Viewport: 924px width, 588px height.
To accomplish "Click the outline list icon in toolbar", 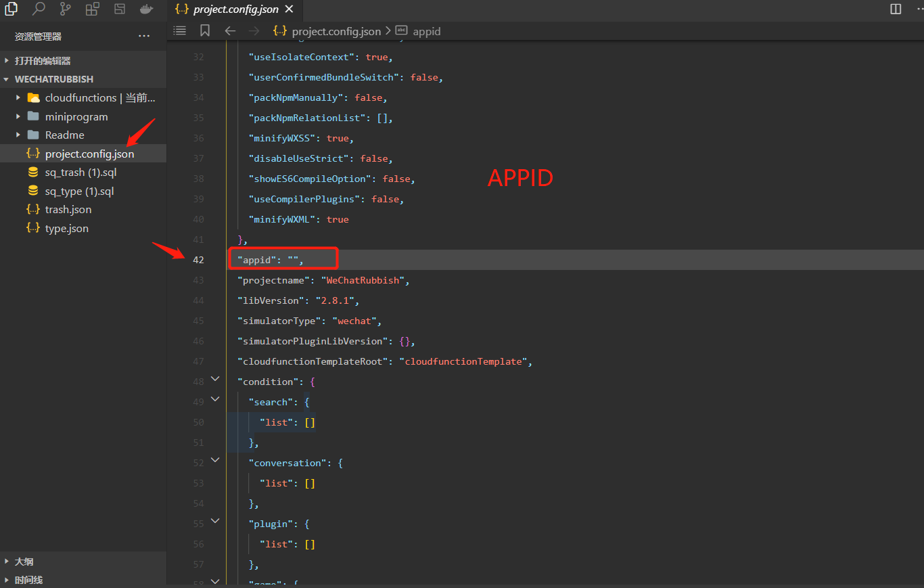I will (x=179, y=31).
